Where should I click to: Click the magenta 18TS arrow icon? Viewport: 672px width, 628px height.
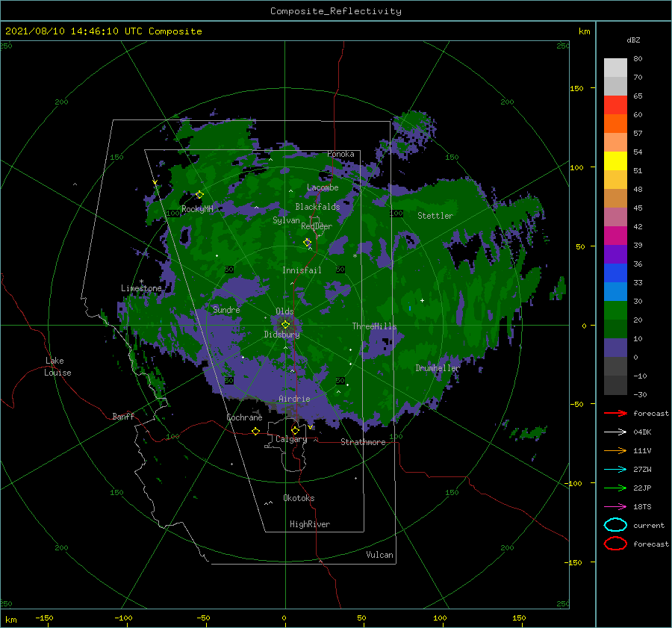(x=615, y=507)
